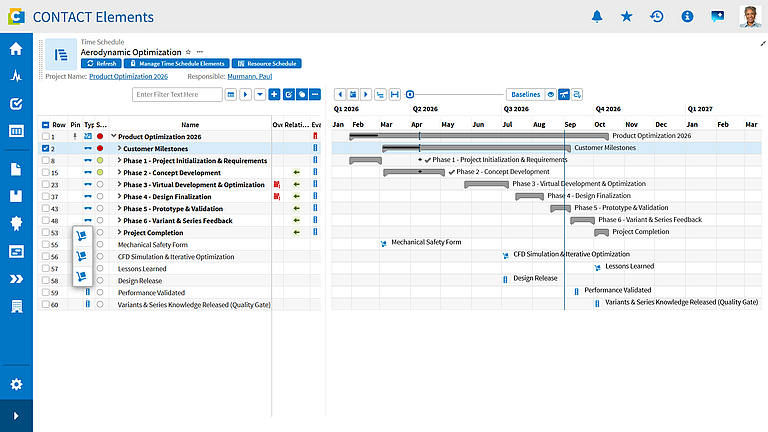Expand Phase 3 - Virtual Development & Optimization

pos(119,184)
